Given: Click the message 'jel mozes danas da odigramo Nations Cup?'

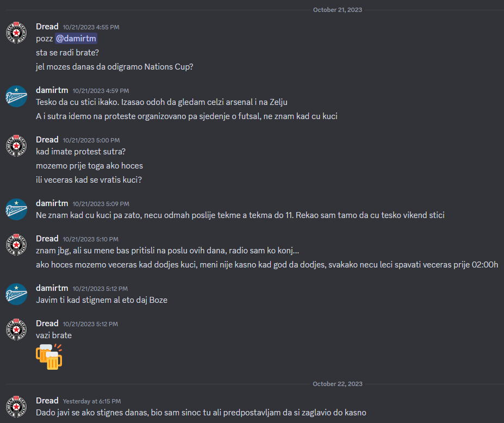Looking at the screenshot, I should [114, 67].
